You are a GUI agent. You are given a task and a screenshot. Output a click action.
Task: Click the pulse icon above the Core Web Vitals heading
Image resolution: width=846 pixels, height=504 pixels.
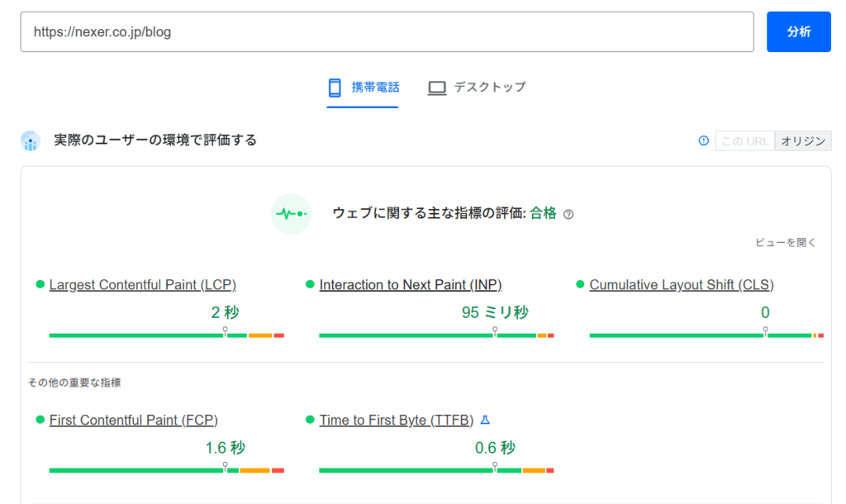pyautogui.click(x=291, y=213)
